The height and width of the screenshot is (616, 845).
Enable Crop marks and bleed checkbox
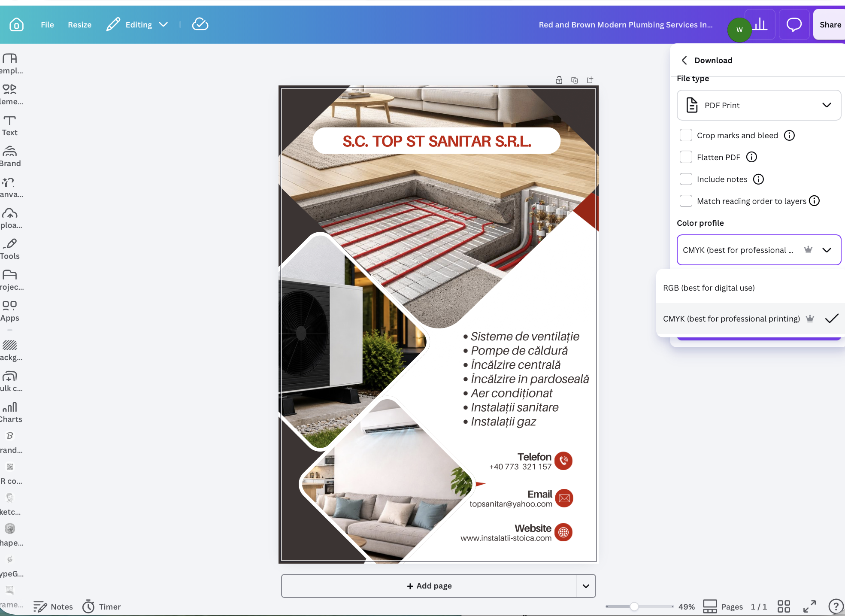[x=686, y=135]
